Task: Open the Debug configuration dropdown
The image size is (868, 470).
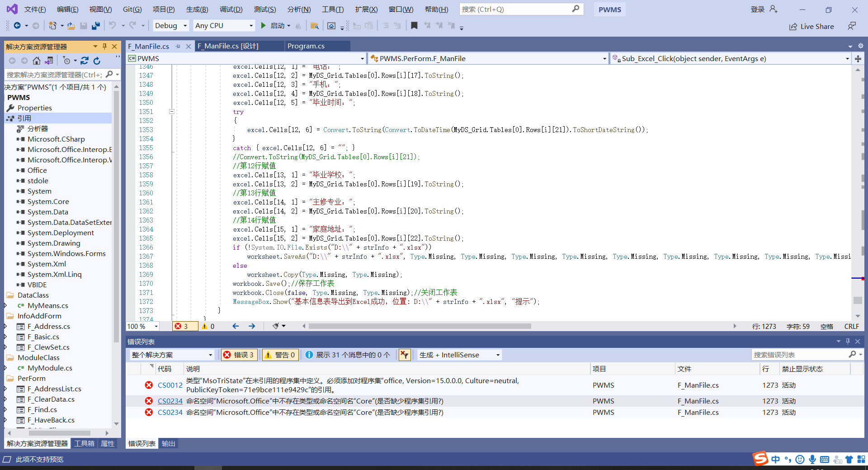Action: [171, 26]
